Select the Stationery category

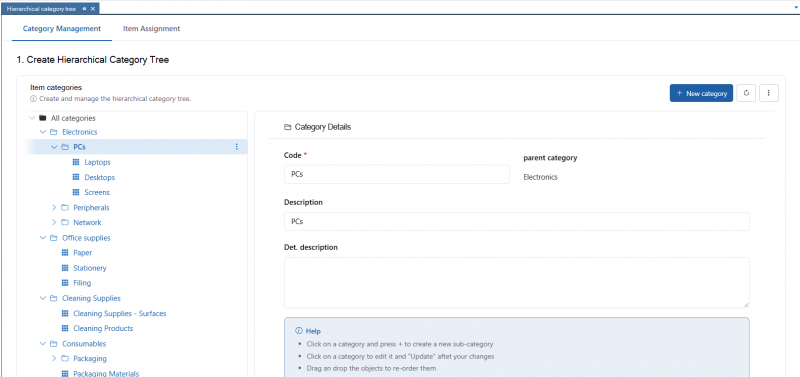pos(90,268)
